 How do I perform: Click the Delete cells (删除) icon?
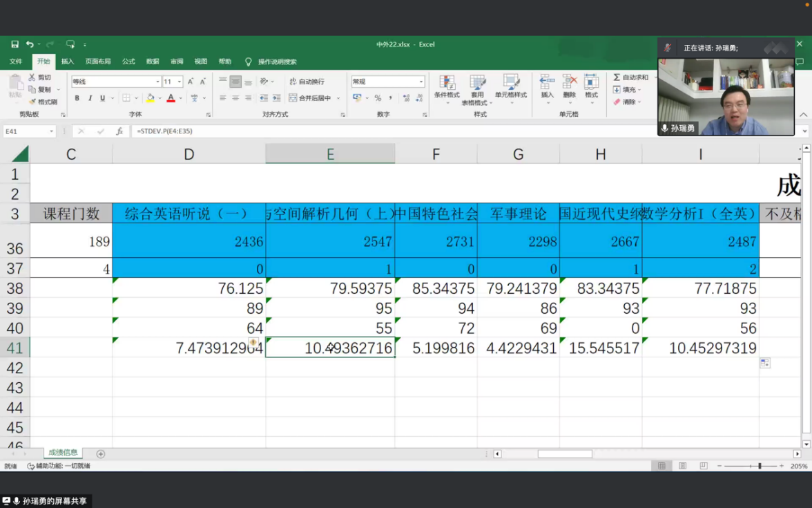tap(569, 86)
